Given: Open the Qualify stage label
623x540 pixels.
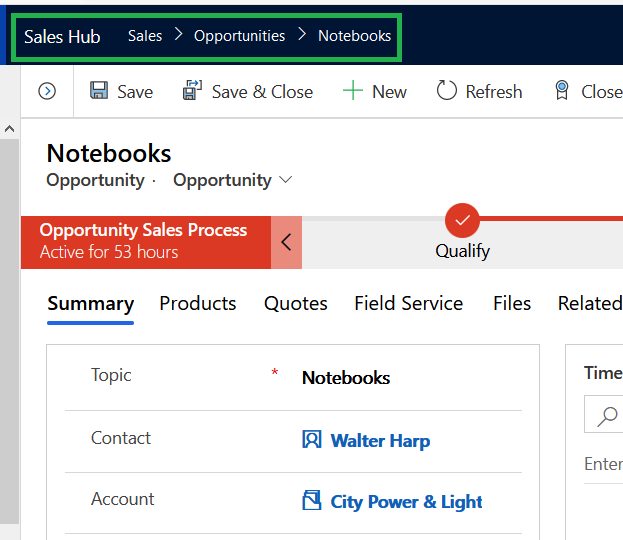Looking at the screenshot, I should (x=462, y=251).
